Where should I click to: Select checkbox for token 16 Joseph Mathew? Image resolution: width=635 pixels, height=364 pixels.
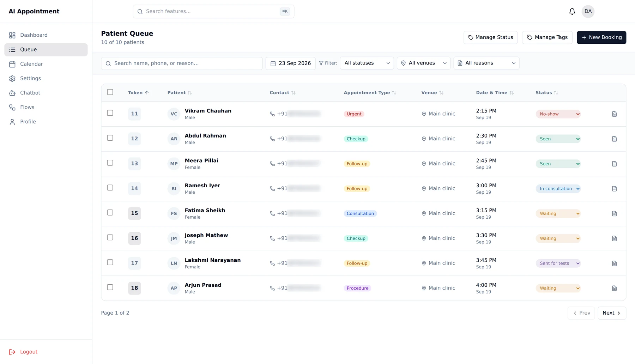click(x=110, y=237)
